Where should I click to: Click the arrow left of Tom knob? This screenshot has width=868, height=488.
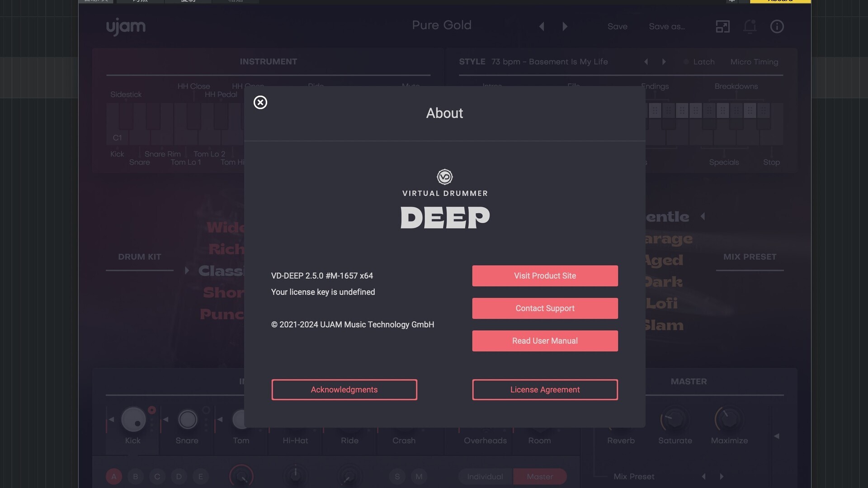coord(220,419)
